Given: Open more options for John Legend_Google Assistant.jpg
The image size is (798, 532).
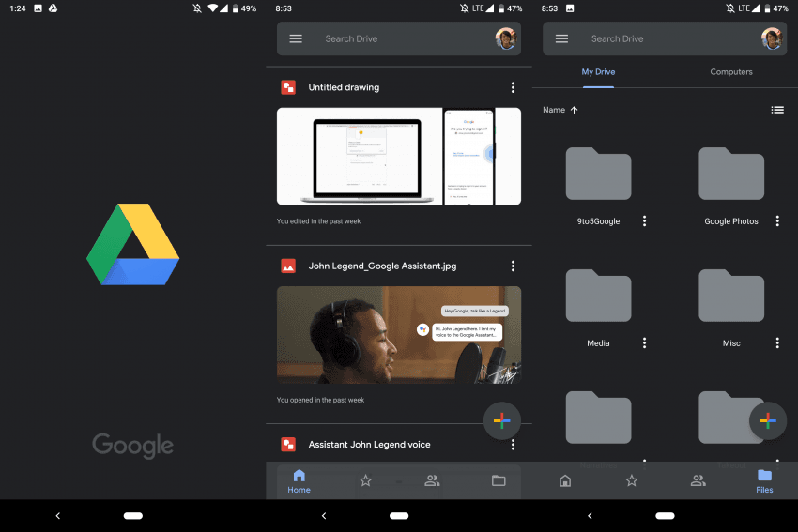Looking at the screenshot, I should click(x=513, y=266).
